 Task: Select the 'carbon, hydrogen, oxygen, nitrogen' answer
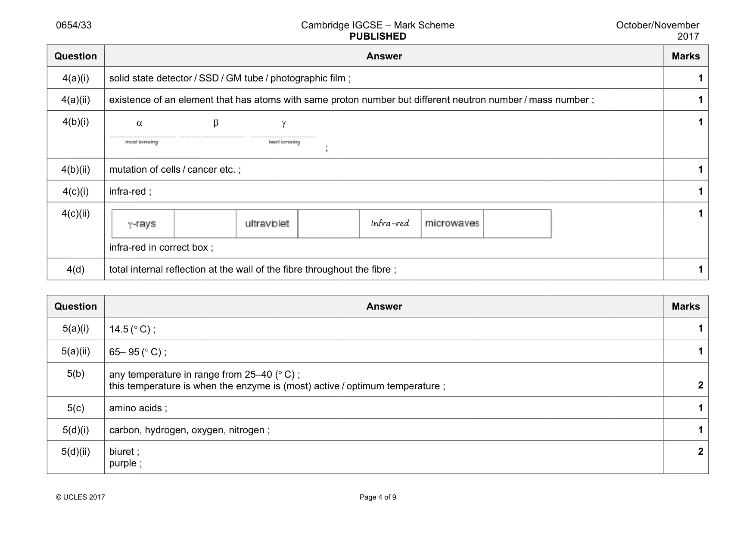[x=190, y=430]
